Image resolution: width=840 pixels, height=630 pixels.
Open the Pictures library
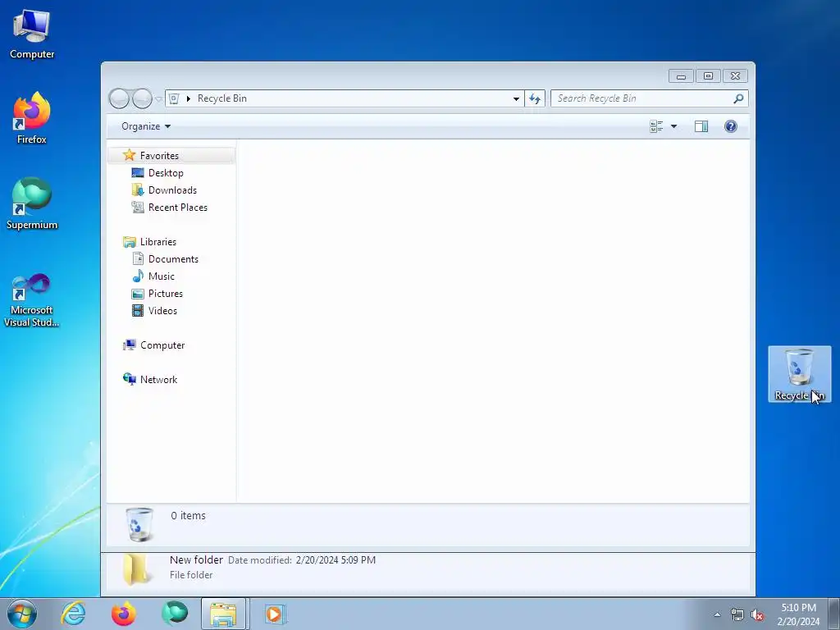point(166,294)
